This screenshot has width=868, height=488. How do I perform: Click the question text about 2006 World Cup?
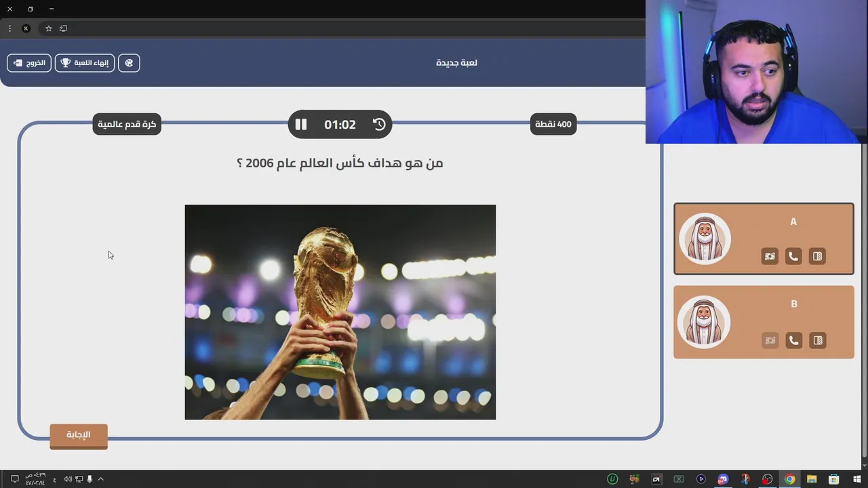(340, 163)
